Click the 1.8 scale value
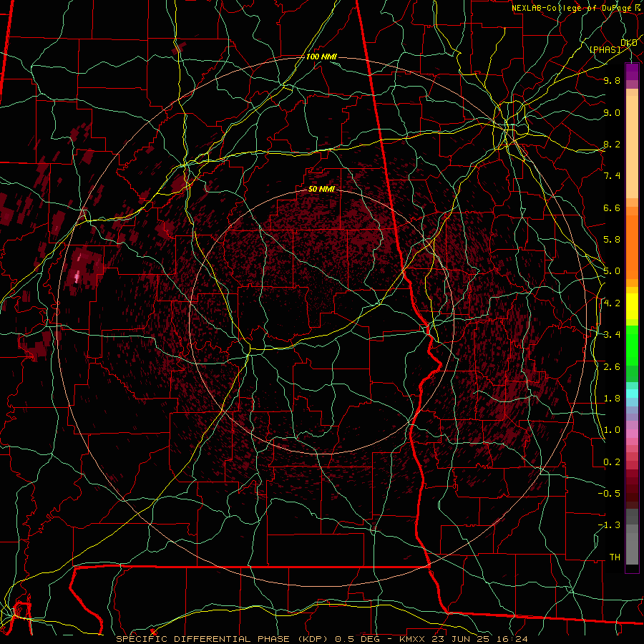Viewport: 644px width, 644px height. point(612,399)
